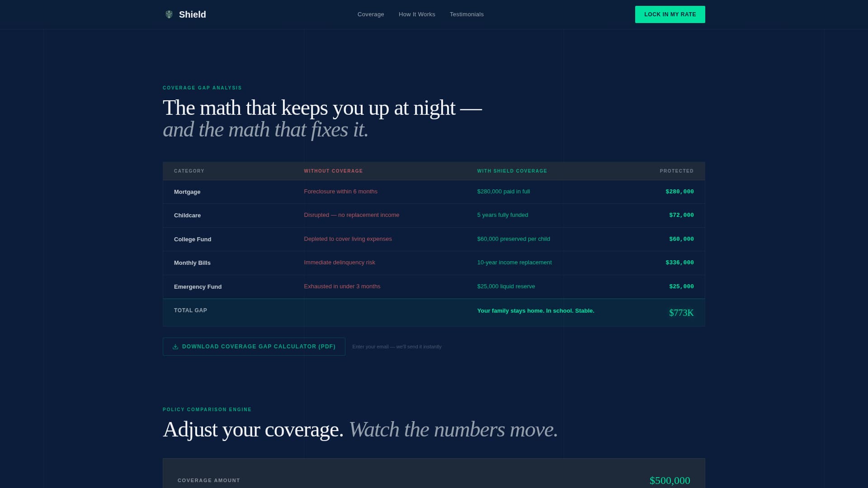The image size is (868, 488).
Task: Click the Shield logo icon
Action: (x=169, y=14)
